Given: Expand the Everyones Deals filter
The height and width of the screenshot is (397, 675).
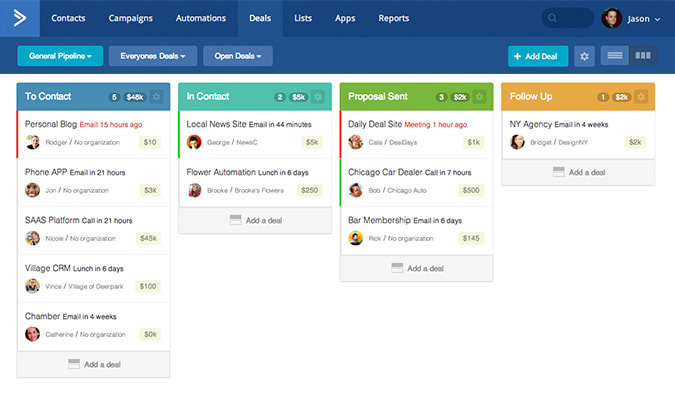Looking at the screenshot, I should (153, 56).
